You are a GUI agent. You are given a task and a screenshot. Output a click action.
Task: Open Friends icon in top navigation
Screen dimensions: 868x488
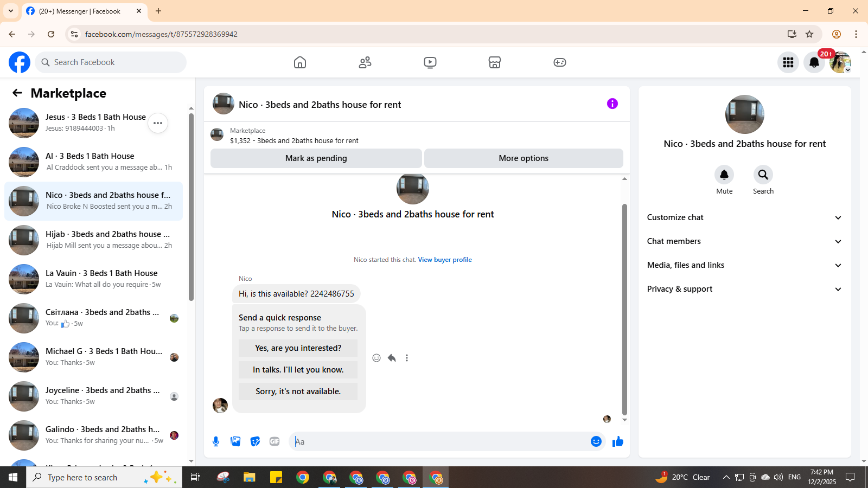point(365,62)
